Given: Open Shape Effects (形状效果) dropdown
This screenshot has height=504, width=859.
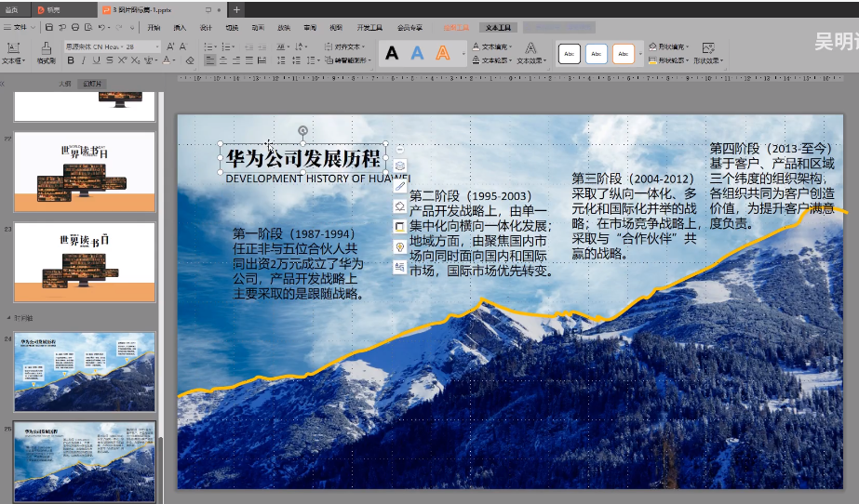Looking at the screenshot, I should tap(708, 53).
